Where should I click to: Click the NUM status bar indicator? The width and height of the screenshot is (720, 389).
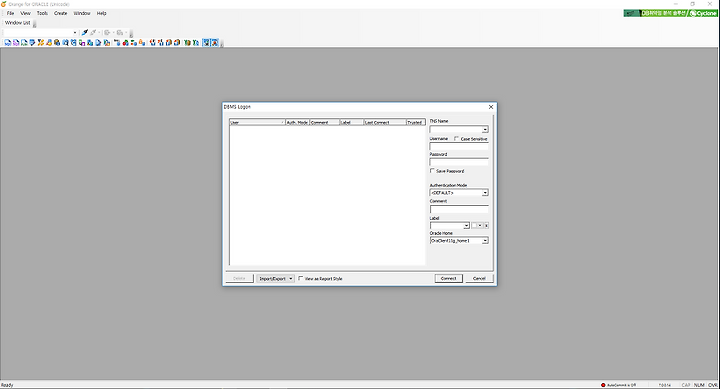(x=699, y=385)
